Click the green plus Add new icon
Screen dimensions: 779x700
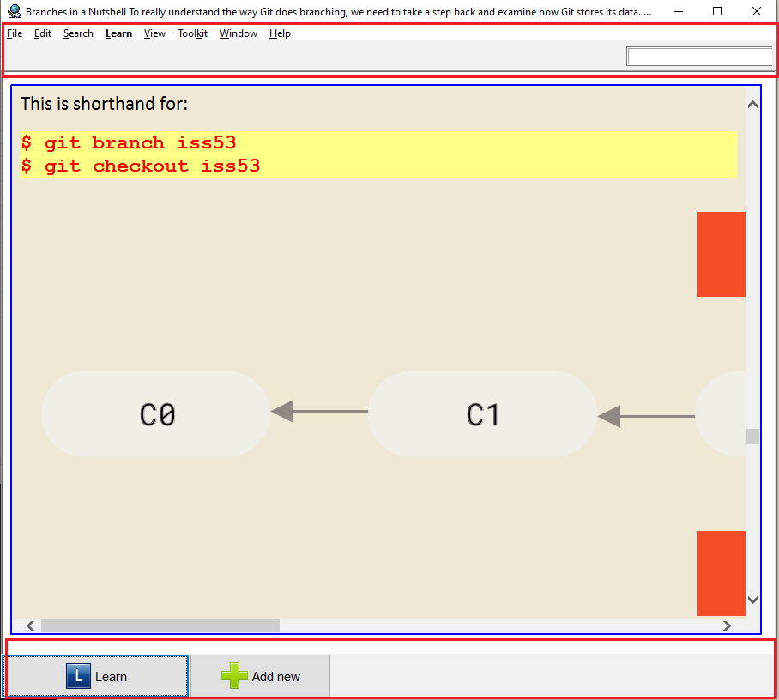pyautogui.click(x=234, y=676)
